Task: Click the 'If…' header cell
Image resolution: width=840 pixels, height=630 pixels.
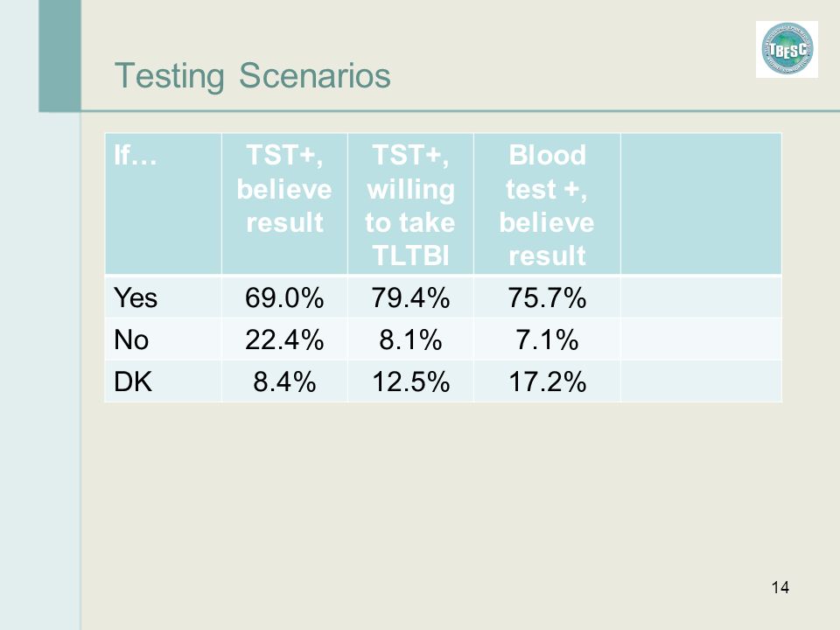Action: (164, 204)
